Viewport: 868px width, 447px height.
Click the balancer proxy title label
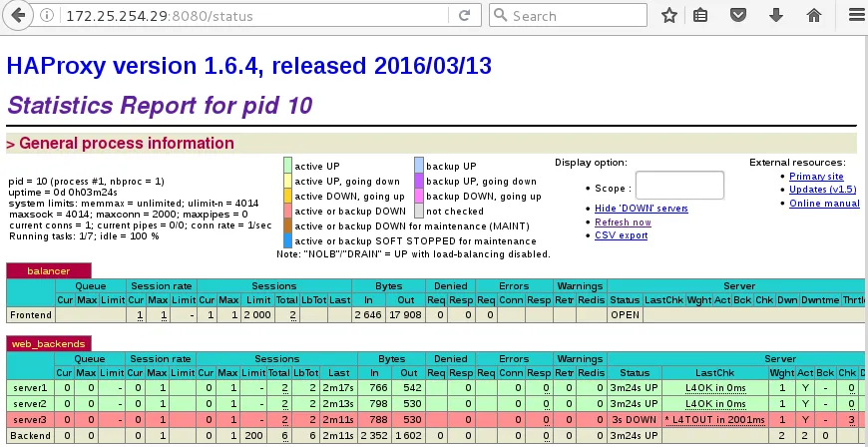tap(49, 270)
